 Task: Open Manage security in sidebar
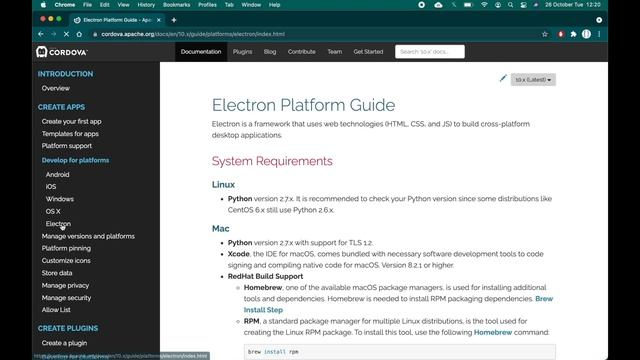66,298
